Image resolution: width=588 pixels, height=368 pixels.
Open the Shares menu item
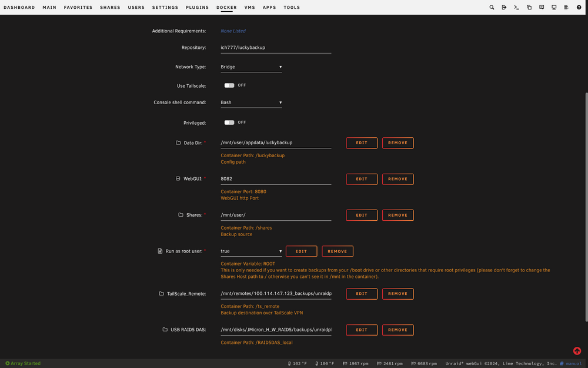point(110,8)
